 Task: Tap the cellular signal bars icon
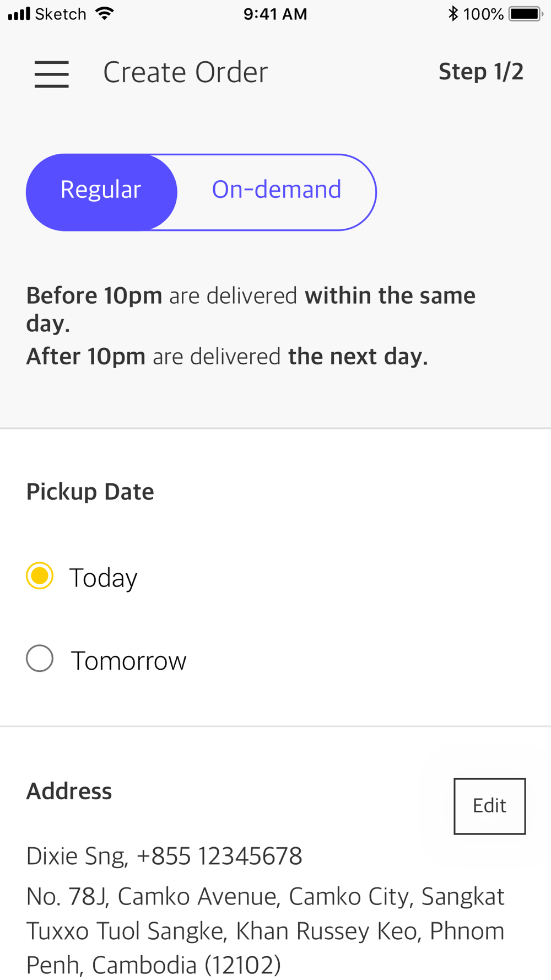[19, 14]
